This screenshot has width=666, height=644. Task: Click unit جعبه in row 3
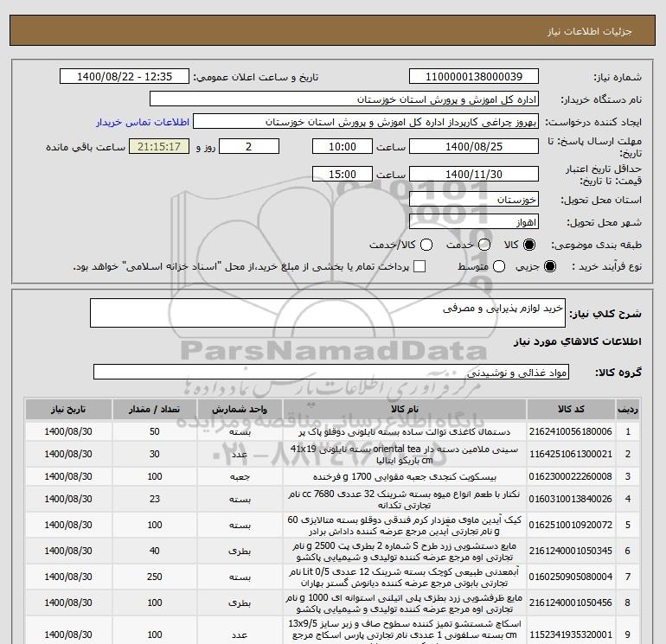[240, 477]
